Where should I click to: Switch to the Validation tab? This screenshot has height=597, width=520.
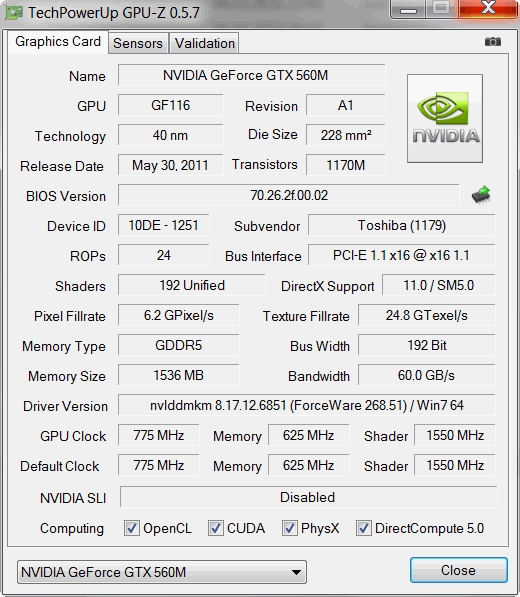pyautogui.click(x=204, y=43)
